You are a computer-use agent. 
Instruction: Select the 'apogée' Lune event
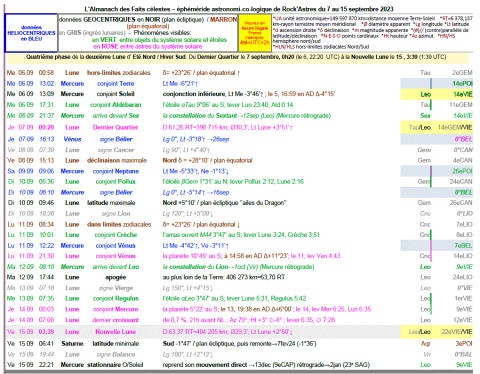click(x=115, y=277)
